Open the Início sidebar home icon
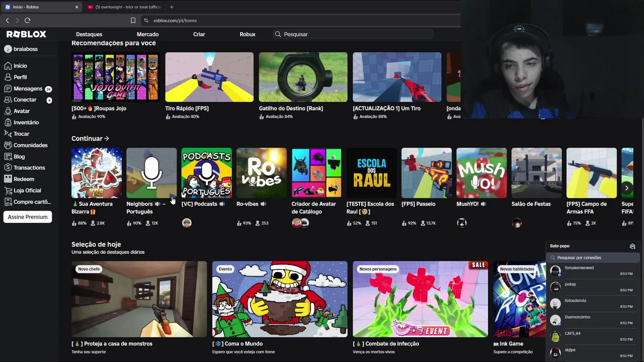This screenshot has height=362, width=644. coord(8,66)
